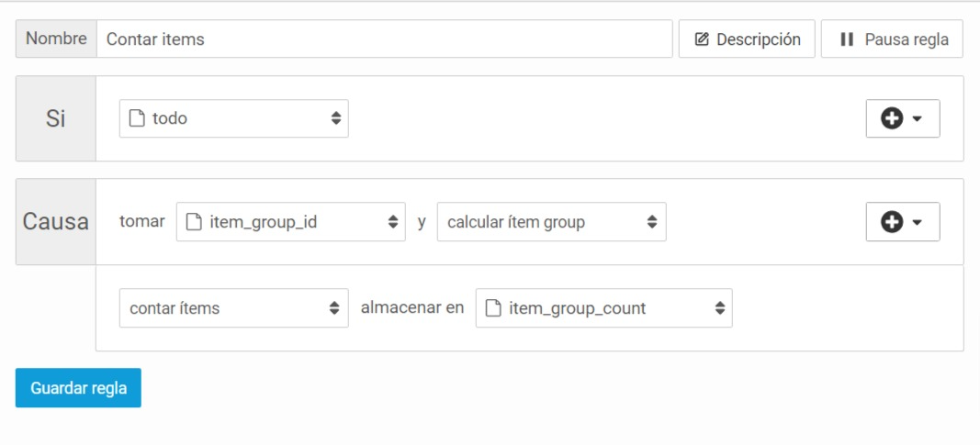Click the file icon next to item_group_count
The width and height of the screenshot is (980, 445).
(x=493, y=307)
